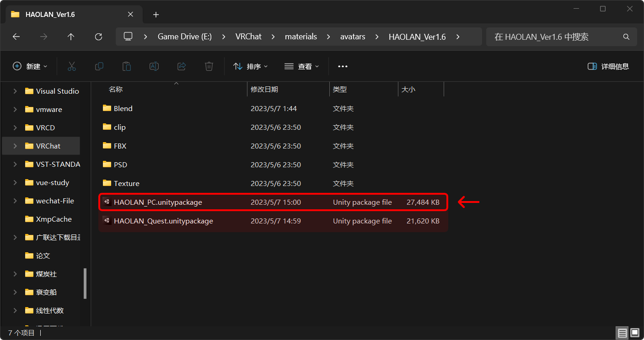Image resolution: width=644 pixels, height=340 pixels.
Task: Expand the VRCD tree node
Action: click(x=15, y=127)
